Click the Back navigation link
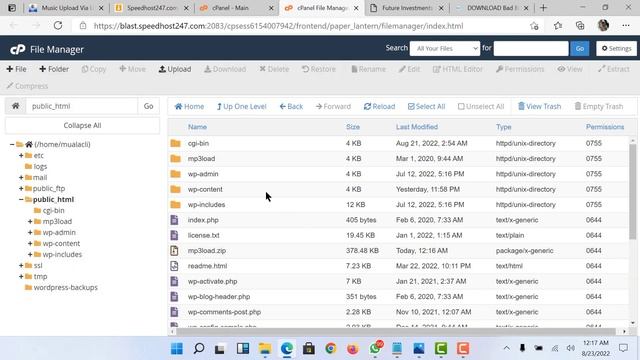Viewport: 640px width, 360px height. 291,107
